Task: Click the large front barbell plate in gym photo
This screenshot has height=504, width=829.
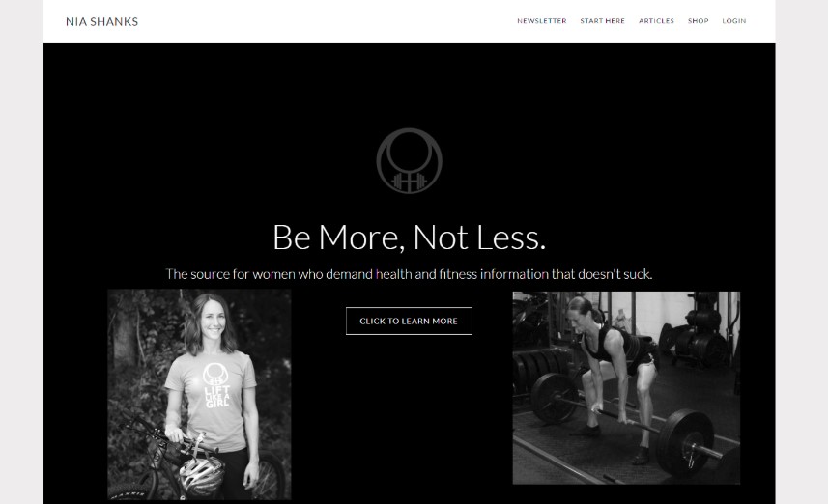Action: [686, 443]
